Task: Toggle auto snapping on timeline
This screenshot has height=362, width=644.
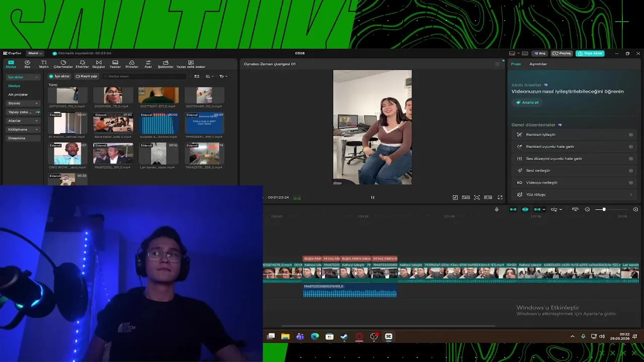Action: coord(525,209)
